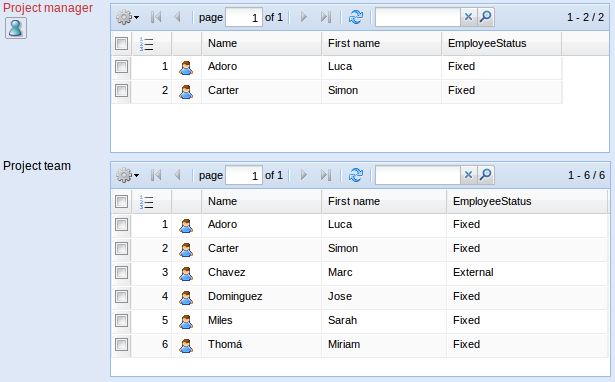The image size is (615, 382).
Task: Check the Miles row in Project team
Action: (x=122, y=320)
